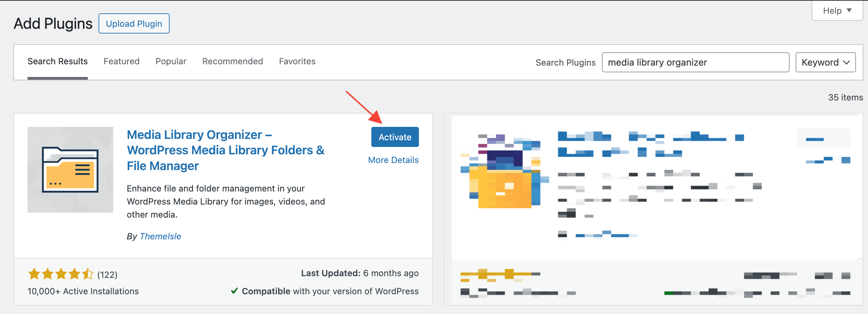868x314 pixels.
Task: Open the More Details link
Action: 393,160
